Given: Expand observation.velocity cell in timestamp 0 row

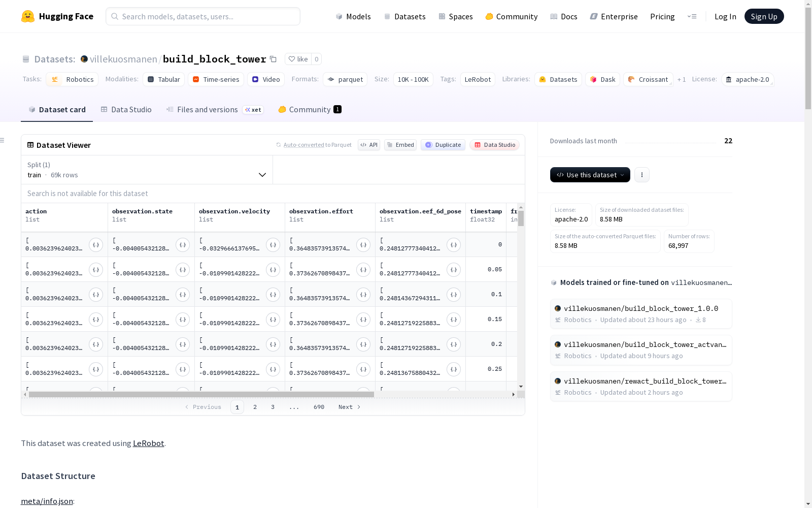Looking at the screenshot, I should coord(273,245).
